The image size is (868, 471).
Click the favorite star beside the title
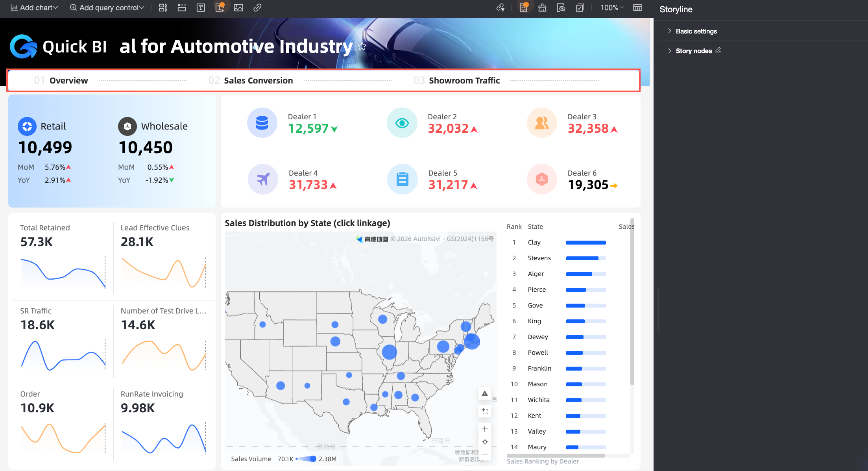(x=362, y=46)
